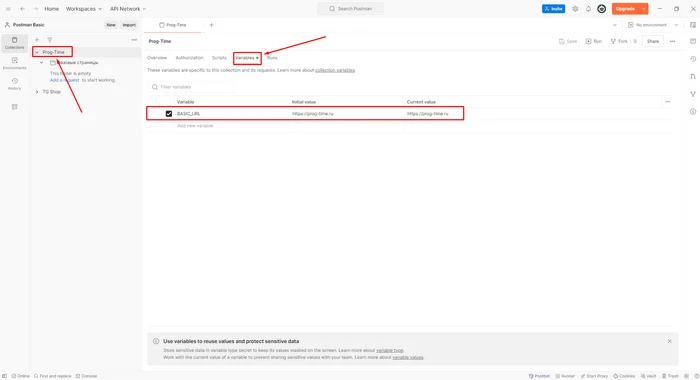The width and height of the screenshot is (700, 380).
Task: Open the collection three-dot actions menu beside Share
Action: tap(673, 41)
